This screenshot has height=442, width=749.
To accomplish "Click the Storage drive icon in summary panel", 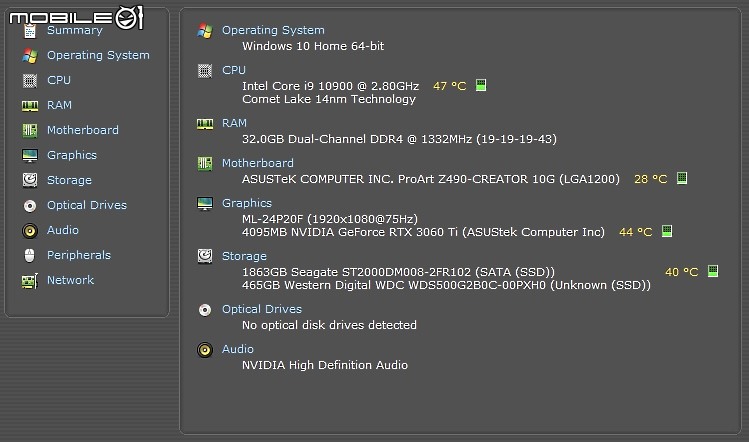I will click(x=205, y=256).
